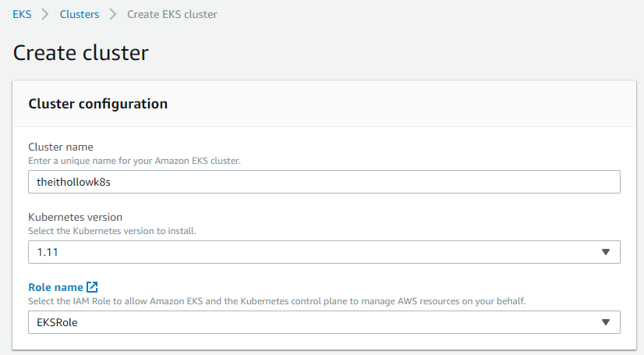
Task: Click the Kubernetes version dropdown arrow
Action: point(606,252)
